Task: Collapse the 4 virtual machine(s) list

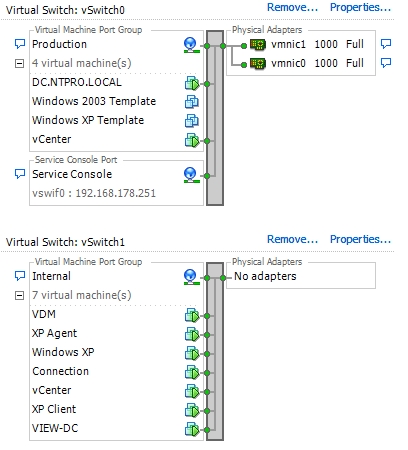Action: (x=20, y=63)
